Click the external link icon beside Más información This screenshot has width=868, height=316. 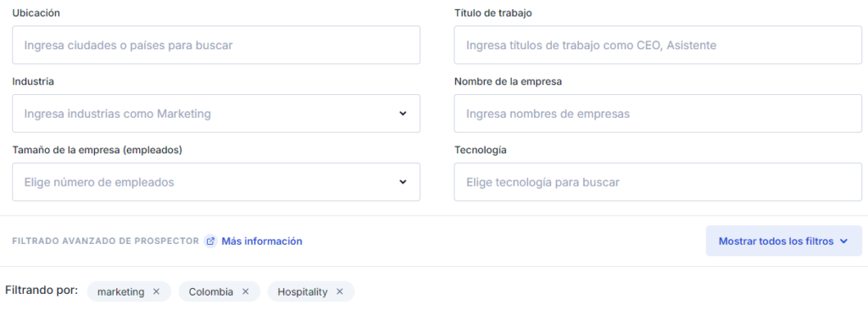(210, 241)
